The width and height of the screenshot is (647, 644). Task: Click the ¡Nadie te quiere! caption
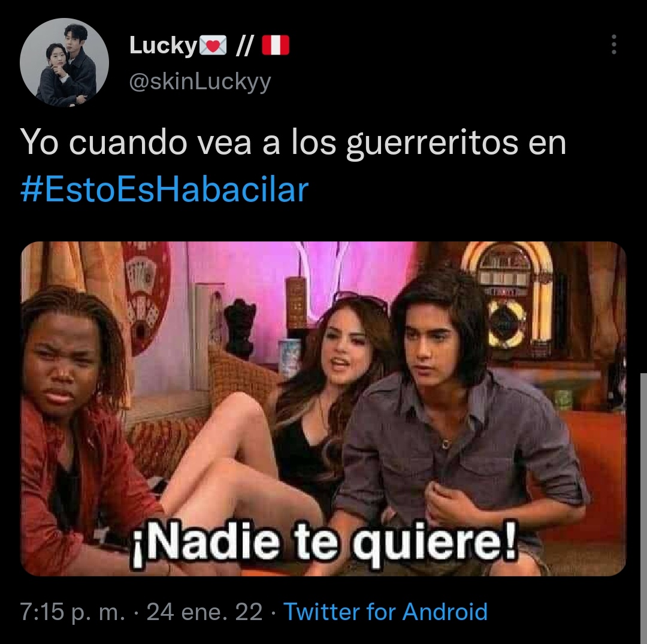point(324,544)
